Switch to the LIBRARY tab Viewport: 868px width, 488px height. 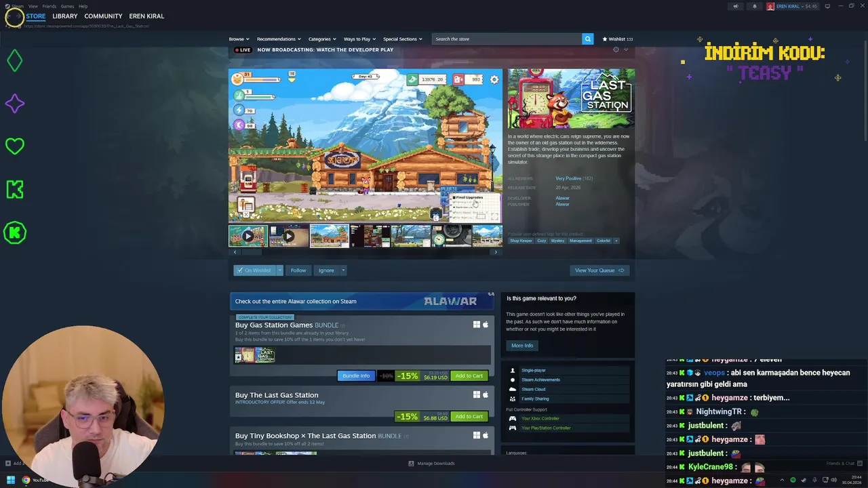(65, 16)
